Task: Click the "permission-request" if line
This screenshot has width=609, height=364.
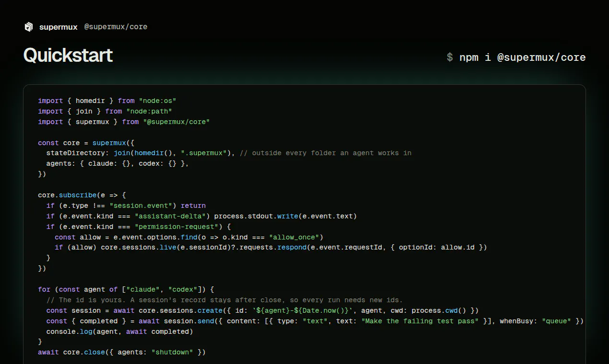Action: tap(139, 227)
